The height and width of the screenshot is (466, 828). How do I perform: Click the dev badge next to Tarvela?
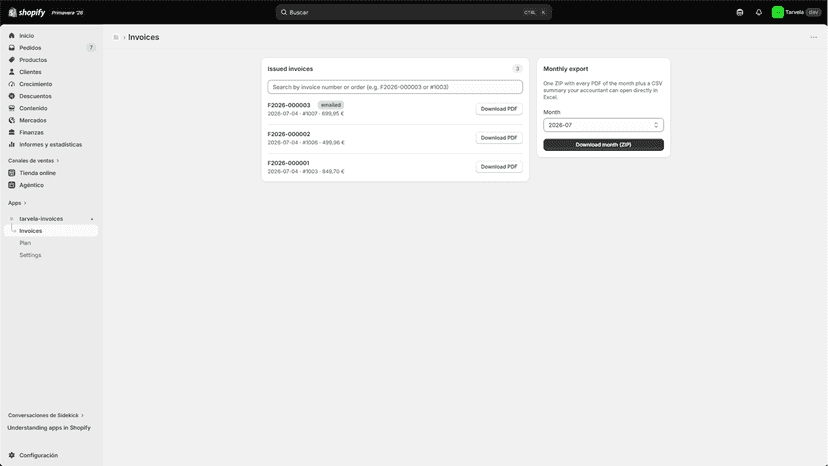pos(813,12)
